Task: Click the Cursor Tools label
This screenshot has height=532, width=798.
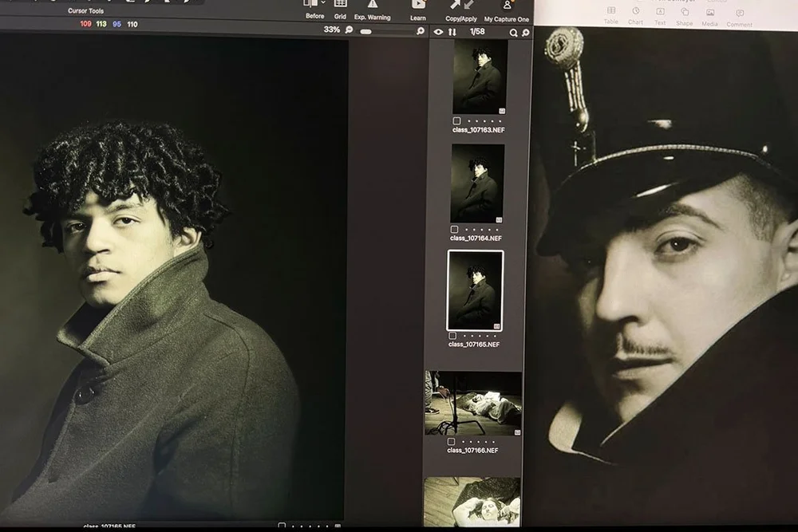Action: coord(86,10)
